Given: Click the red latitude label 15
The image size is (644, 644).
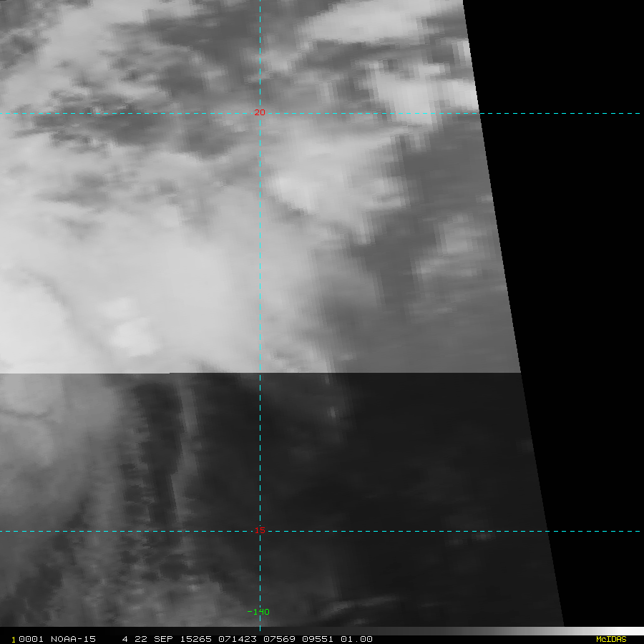Looking at the screenshot, I should 260,530.
